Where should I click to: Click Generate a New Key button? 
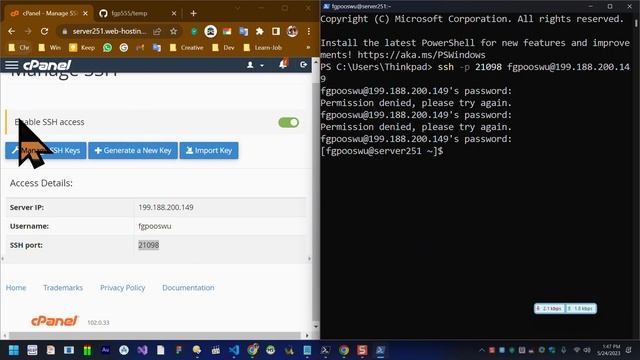(133, 150)
